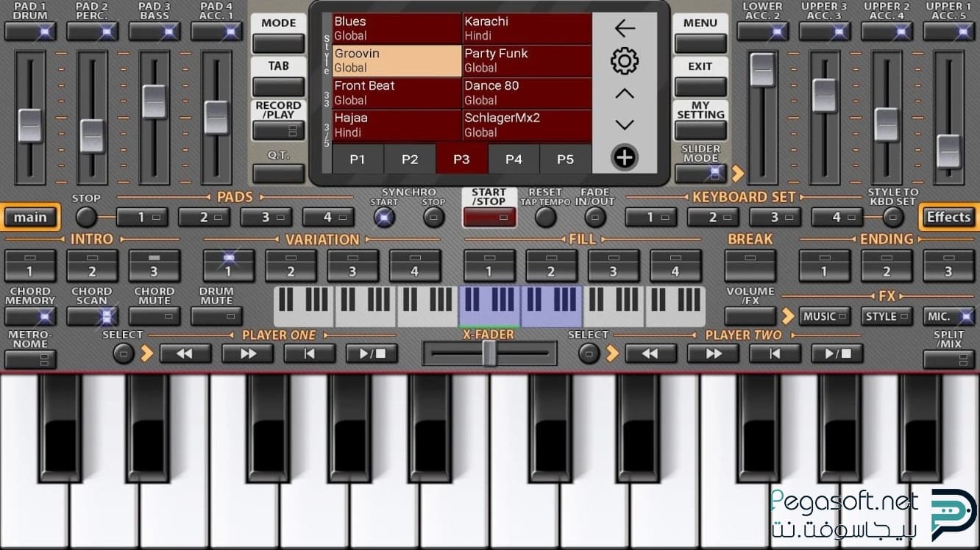This screenshot has width=980, height=550.
Task: Click Style to KBD Set round button
Action: click(893, 217)
